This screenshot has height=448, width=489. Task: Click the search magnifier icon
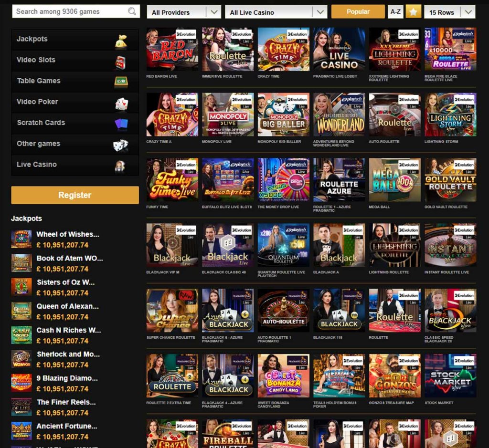coord(132,10)
